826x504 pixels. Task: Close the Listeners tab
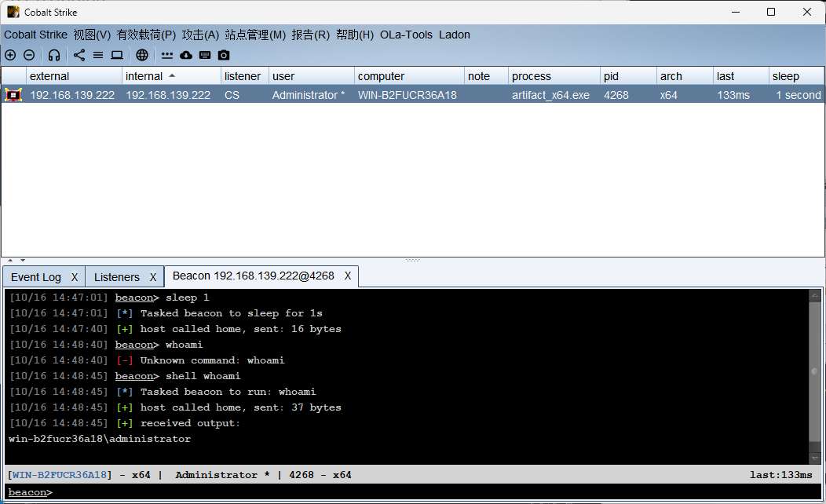click(x=153, y=277)
